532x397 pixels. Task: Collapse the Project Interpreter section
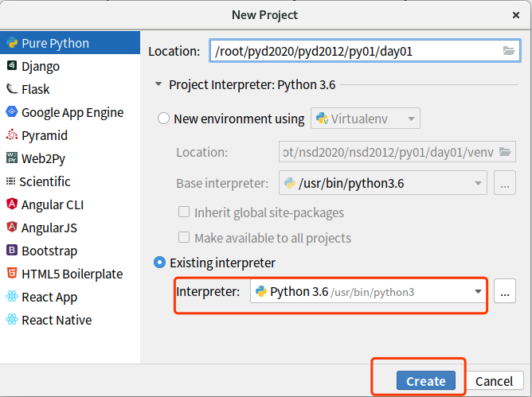tap(159, 84)
